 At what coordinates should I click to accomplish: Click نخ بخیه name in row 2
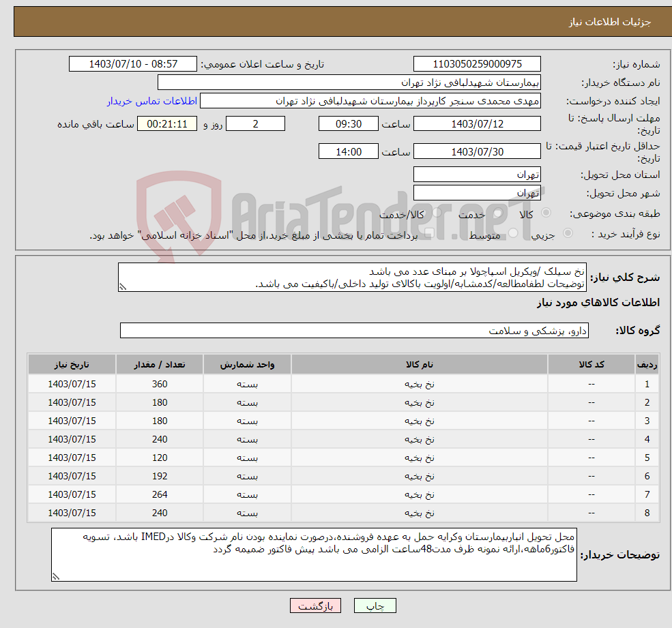pos(420,403)
